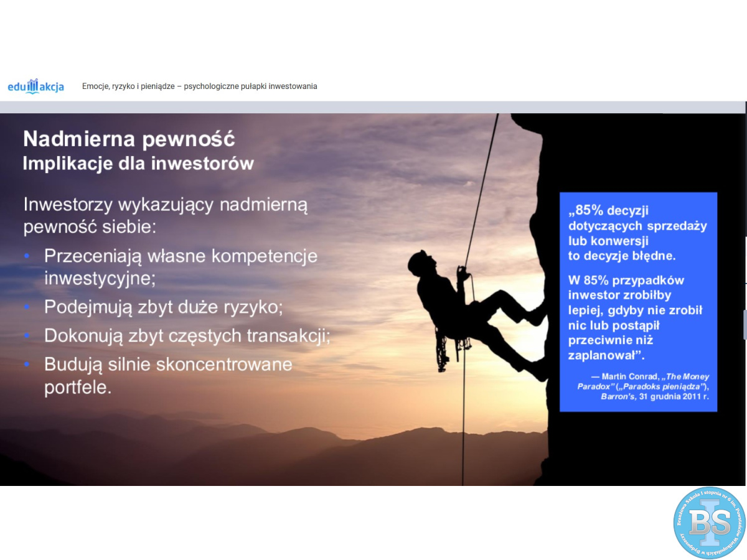The image size is (747, 560).
Task: Click the grey bar below the header
Action: coord(374,107)
